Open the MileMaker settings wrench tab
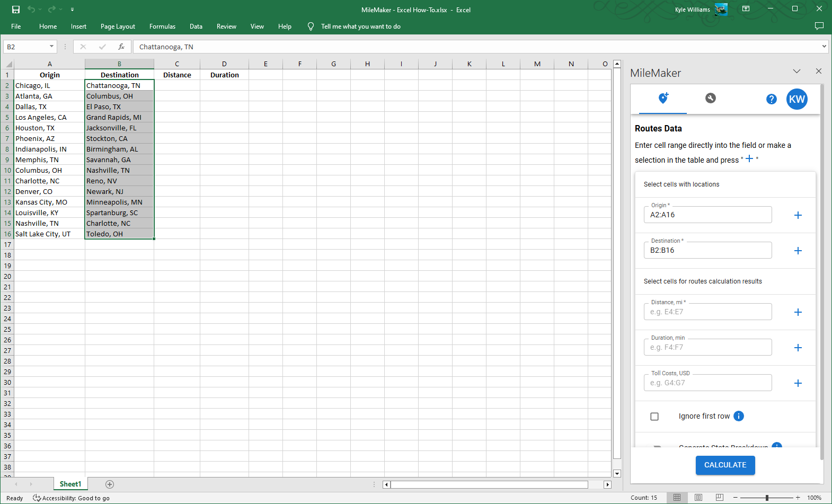Image resolution: width=832 pixels, height=504 pixels. tap(711, 98)
